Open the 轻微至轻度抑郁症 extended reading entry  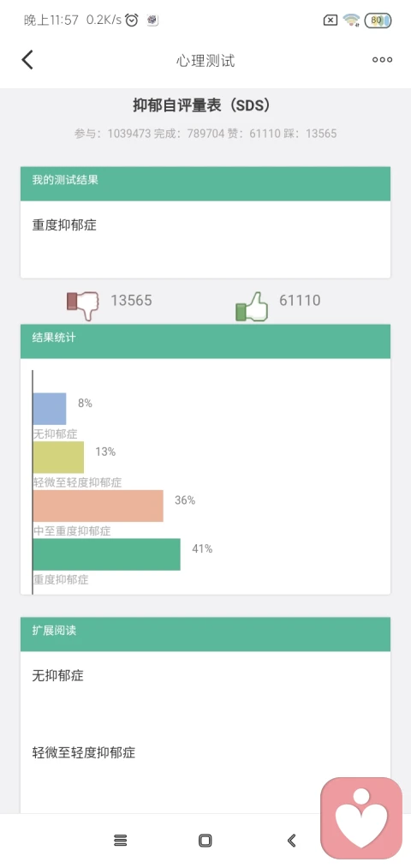[x=84, y=752]
